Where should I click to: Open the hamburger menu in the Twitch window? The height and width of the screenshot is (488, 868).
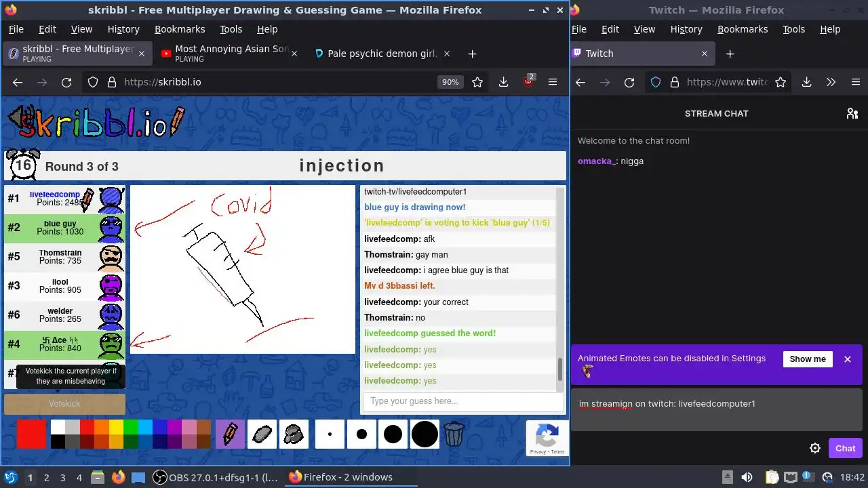[855, 82]
